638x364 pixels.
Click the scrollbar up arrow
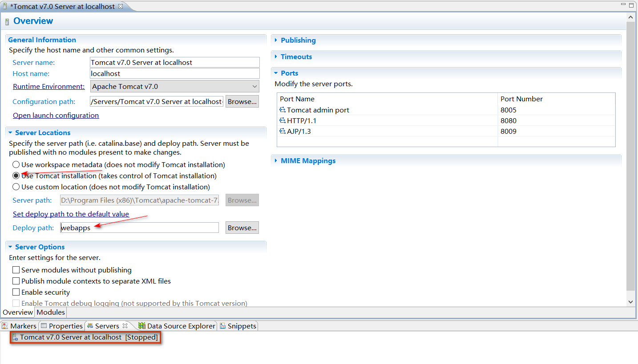pyautogui.click(x=631, y=17)
